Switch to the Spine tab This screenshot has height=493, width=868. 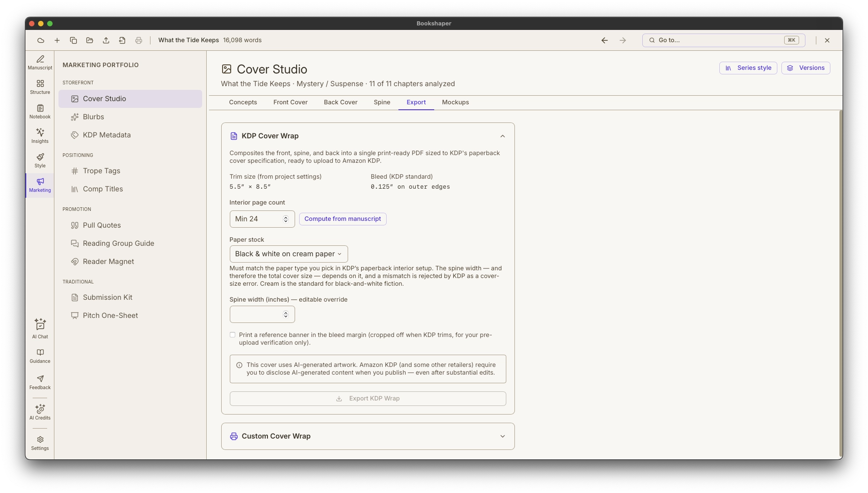[382, 103]
